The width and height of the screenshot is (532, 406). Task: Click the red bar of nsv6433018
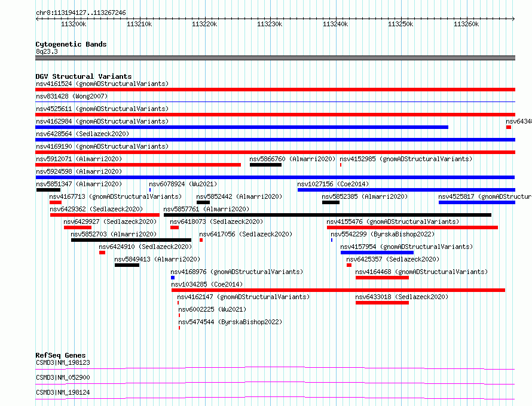[x=382, y=303]
